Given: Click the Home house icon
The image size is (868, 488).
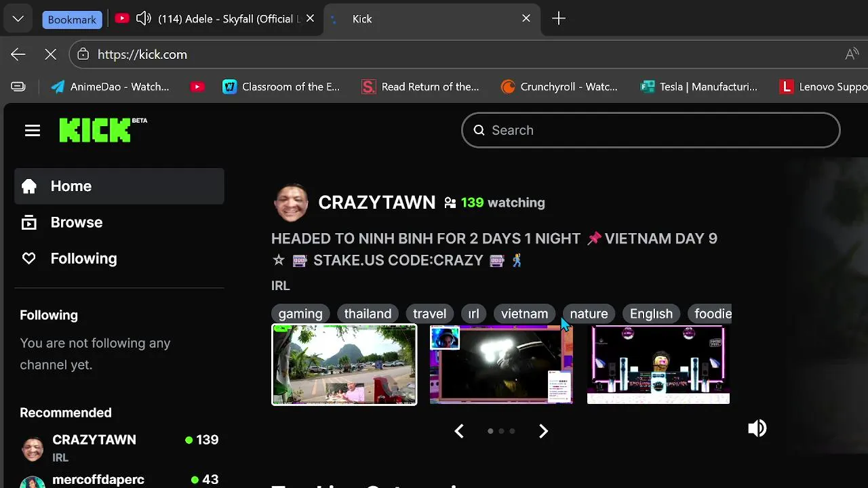Looking at the screenshot, I should click(28, 186).
